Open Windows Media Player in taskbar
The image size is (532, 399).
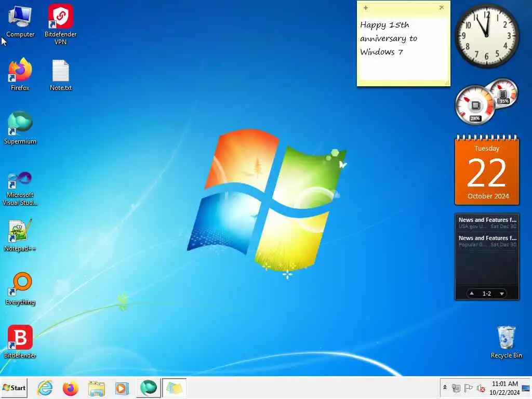(x=122, y=388)
